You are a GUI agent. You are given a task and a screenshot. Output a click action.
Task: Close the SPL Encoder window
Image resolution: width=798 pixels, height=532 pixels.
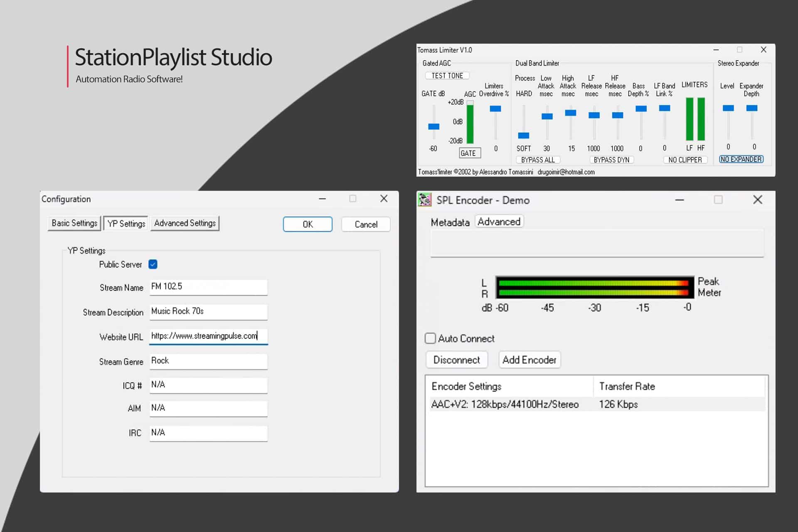(x=758, y=200)
